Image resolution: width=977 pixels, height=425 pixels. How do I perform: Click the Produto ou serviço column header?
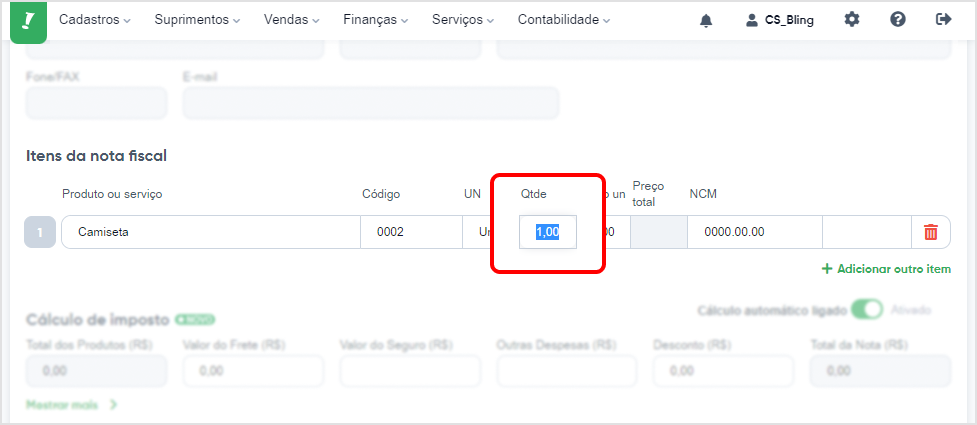[112, 194]
